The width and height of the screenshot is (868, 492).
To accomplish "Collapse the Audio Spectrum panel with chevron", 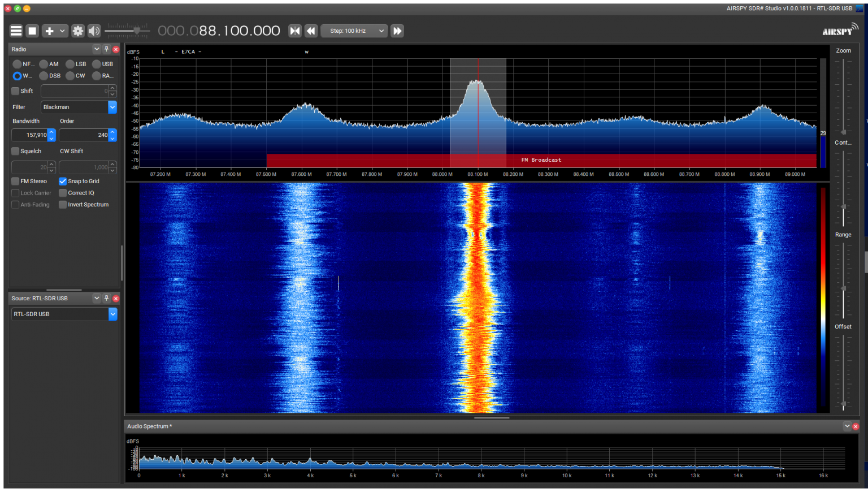I will [x=847, y=426].
